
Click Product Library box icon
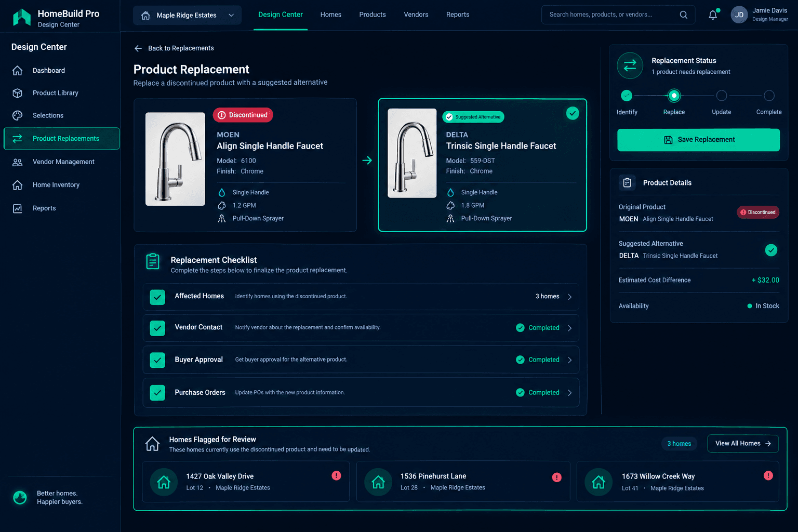point(17,93)
